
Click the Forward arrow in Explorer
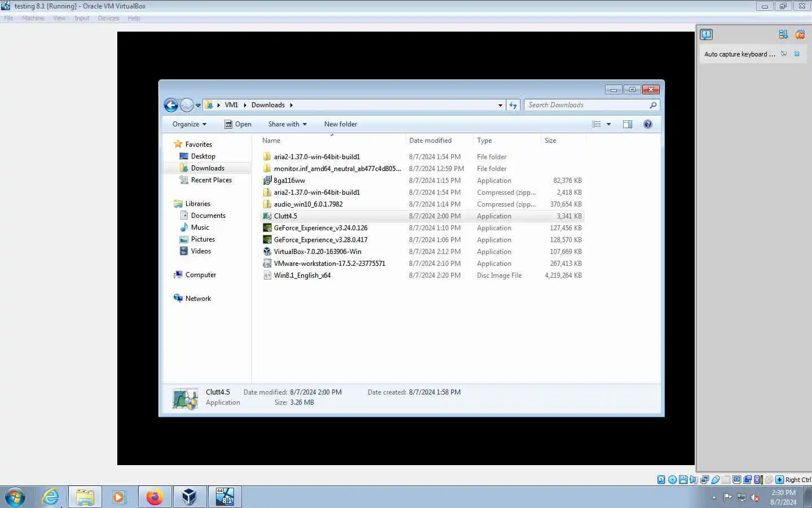pos(187,105)
